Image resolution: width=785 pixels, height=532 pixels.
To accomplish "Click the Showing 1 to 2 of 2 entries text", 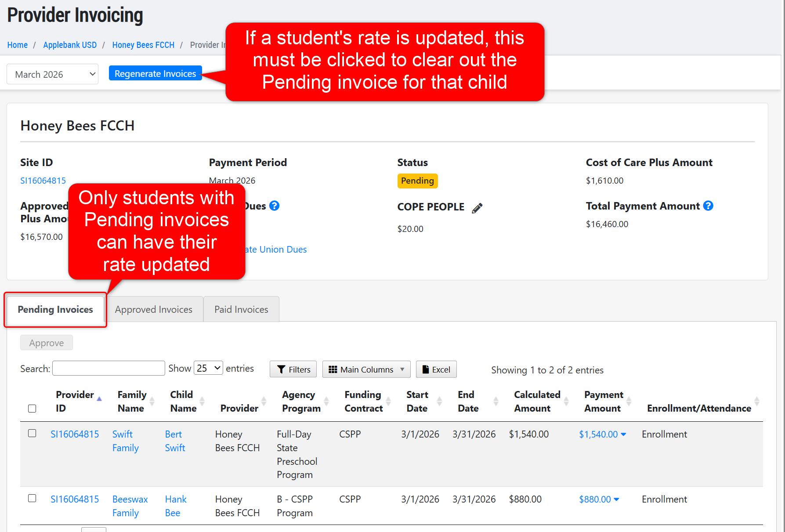I will 547,370.
